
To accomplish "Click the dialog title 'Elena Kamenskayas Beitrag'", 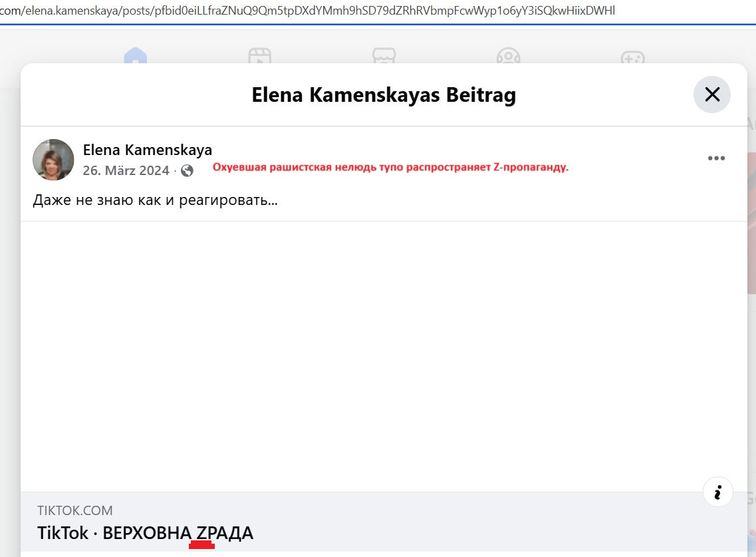I will [384, 94].
